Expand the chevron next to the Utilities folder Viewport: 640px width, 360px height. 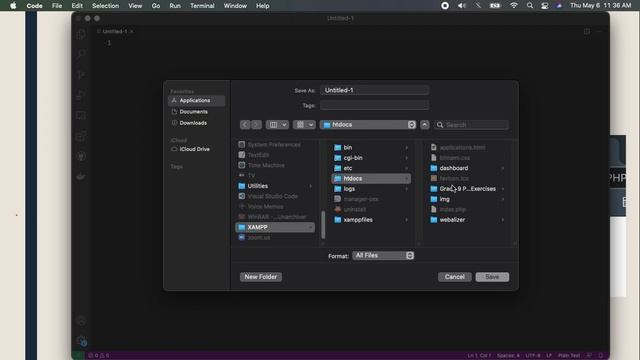point(311,186)
